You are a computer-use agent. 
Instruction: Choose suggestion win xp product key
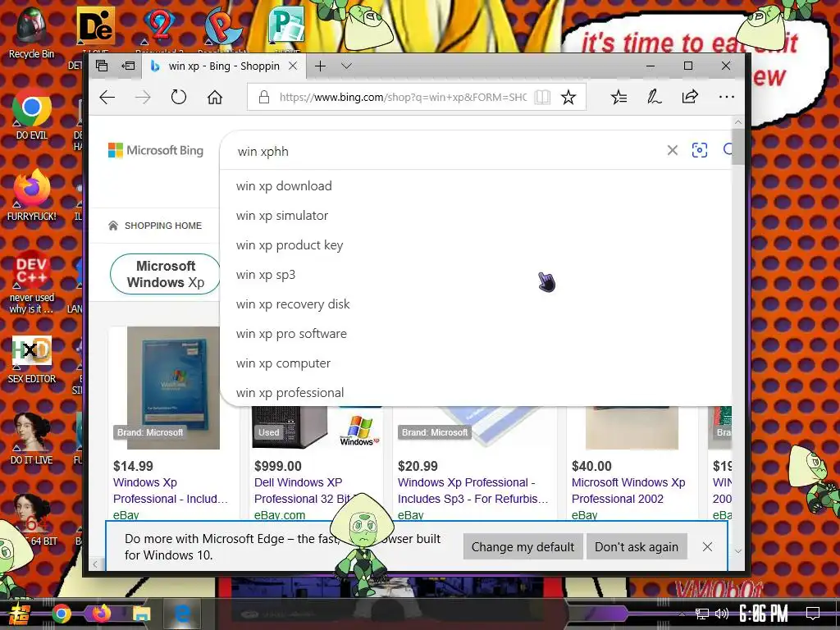(290, 244)
